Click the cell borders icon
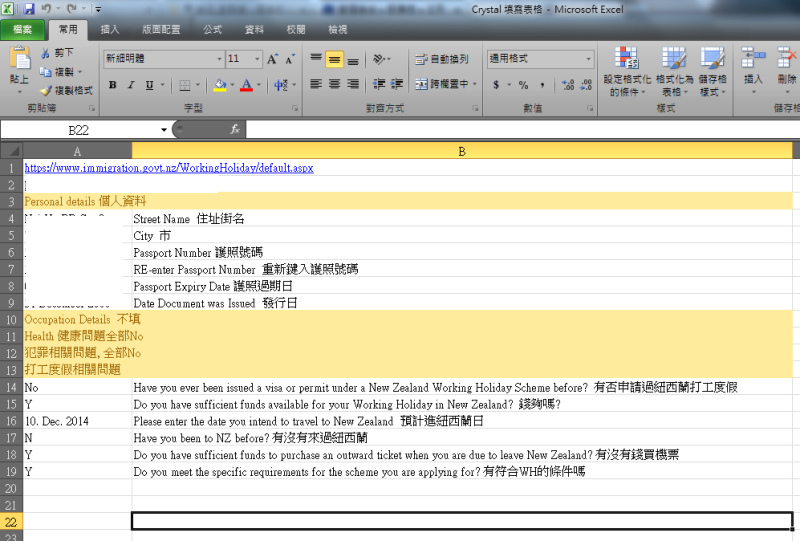The width and height of the screenshot is (800, 541). click(185, 85)
